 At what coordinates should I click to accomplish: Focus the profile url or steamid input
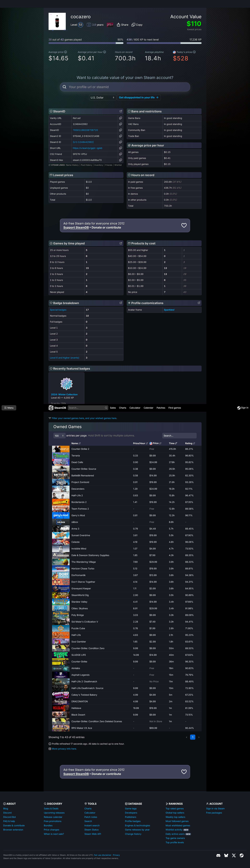125,87
